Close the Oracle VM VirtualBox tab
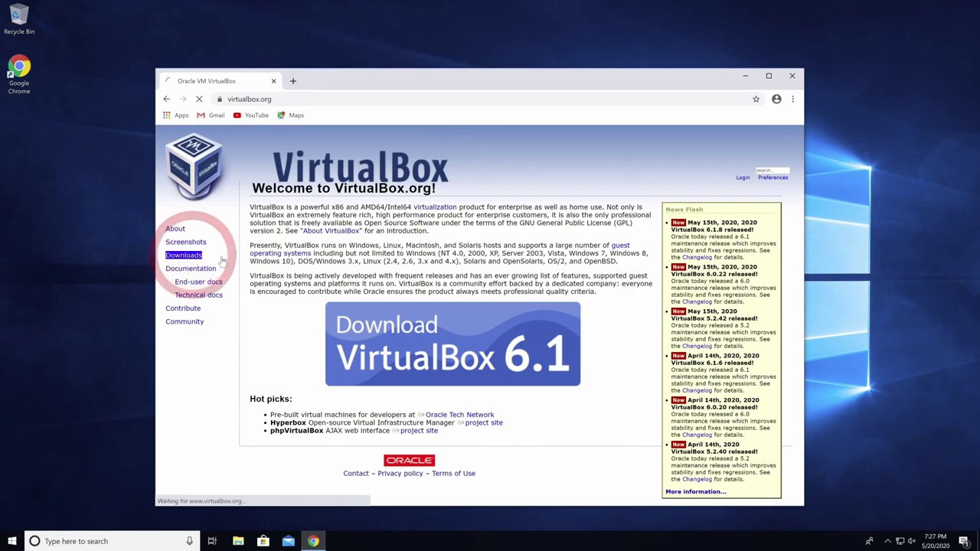This screenshot has height=551, width=980. tap(273, 80)
